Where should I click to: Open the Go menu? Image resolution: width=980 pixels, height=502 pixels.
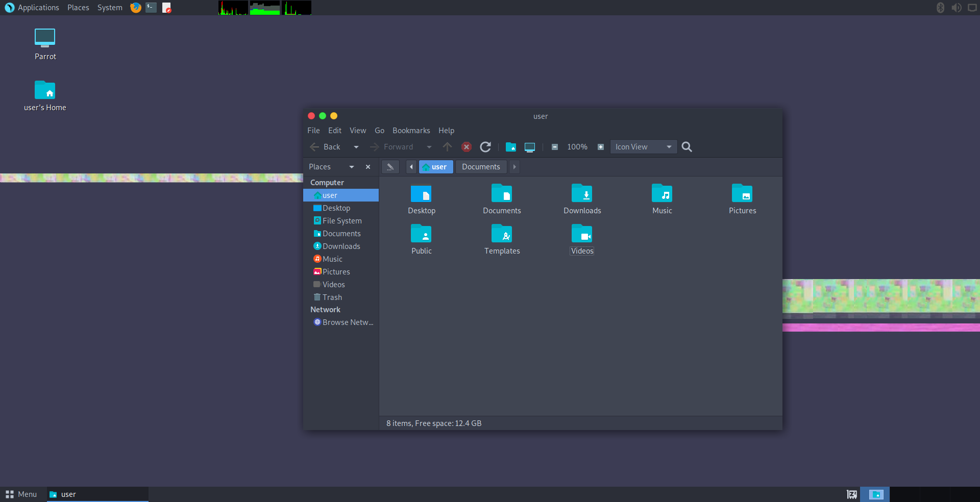379,131
